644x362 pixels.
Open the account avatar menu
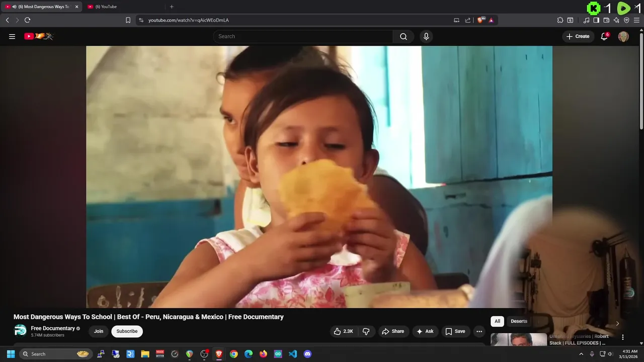tap(623, 36)
